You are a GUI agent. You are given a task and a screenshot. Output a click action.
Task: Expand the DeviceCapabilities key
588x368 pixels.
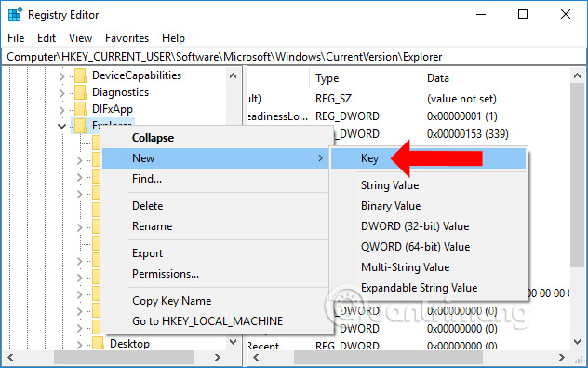(62, 75)
